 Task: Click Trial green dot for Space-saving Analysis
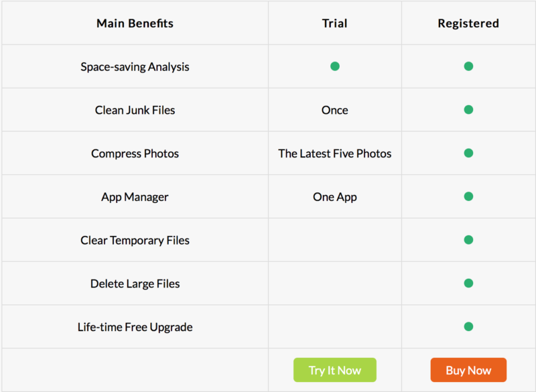click(x=335, y=66)
